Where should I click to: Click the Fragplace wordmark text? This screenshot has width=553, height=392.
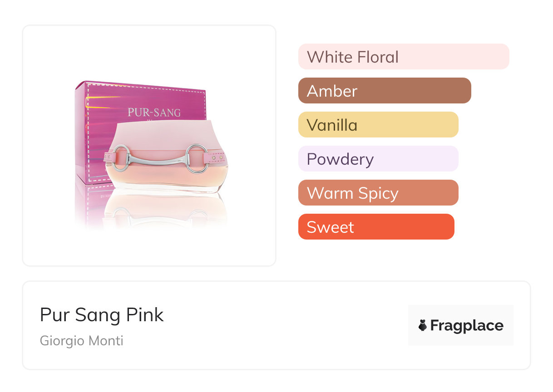pos(467,326)
